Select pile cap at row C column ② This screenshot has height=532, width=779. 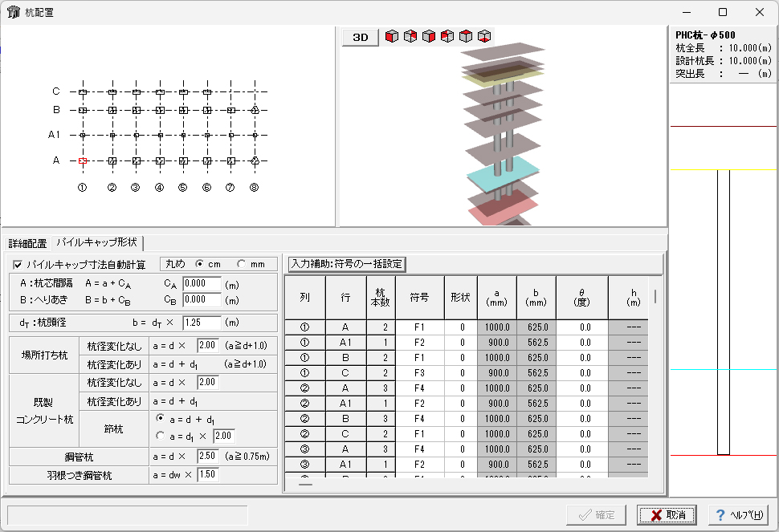click(x=112, y=91)
